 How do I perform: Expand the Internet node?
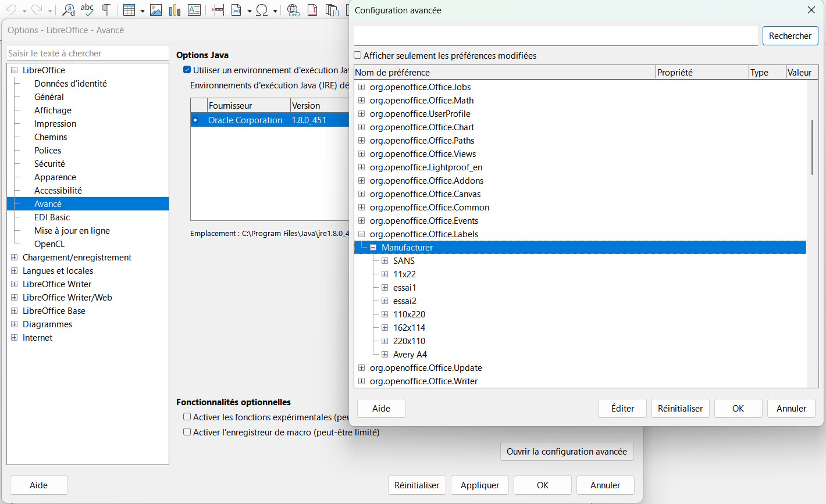(x=15, y=337)
